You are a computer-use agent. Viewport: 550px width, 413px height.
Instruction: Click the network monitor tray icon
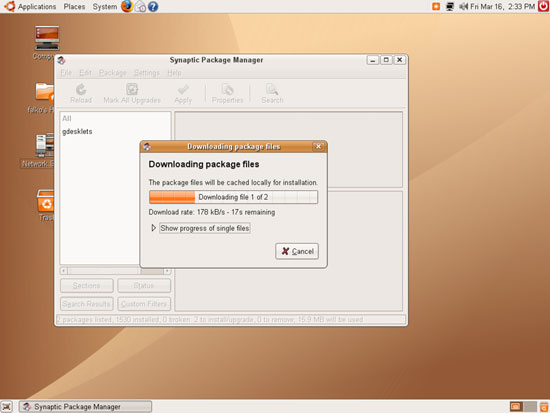(450, 6)
